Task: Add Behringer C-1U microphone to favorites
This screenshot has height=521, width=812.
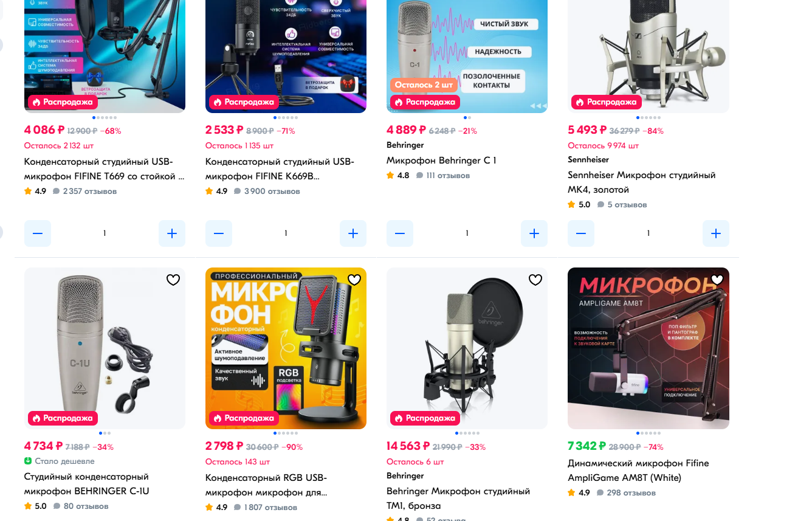Action: 173,280
